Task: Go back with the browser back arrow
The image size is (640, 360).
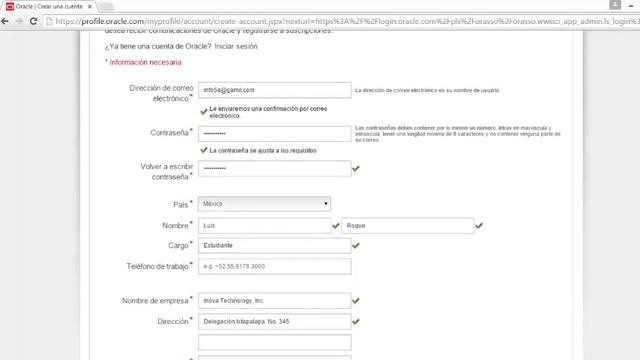Action: click(5, 21)
